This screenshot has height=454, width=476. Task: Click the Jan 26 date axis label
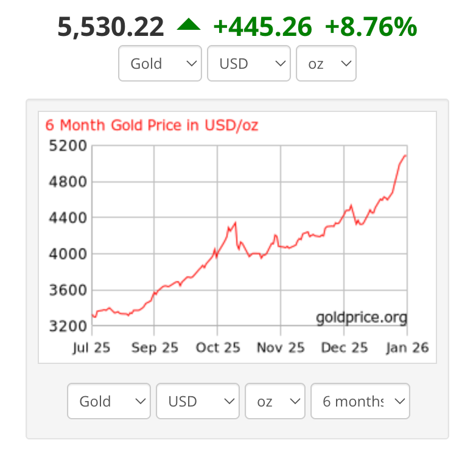point(407,348)
